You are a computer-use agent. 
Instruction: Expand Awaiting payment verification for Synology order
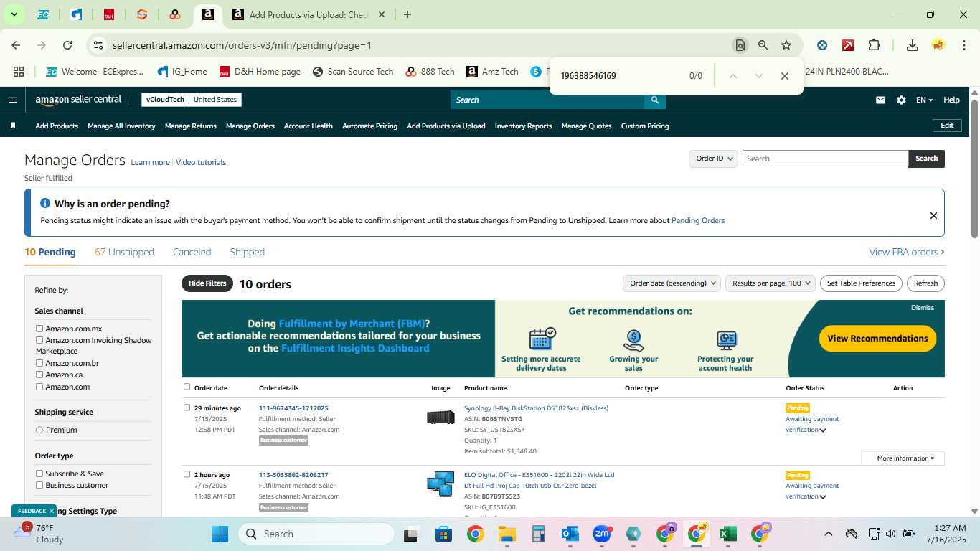pos(823,430)
